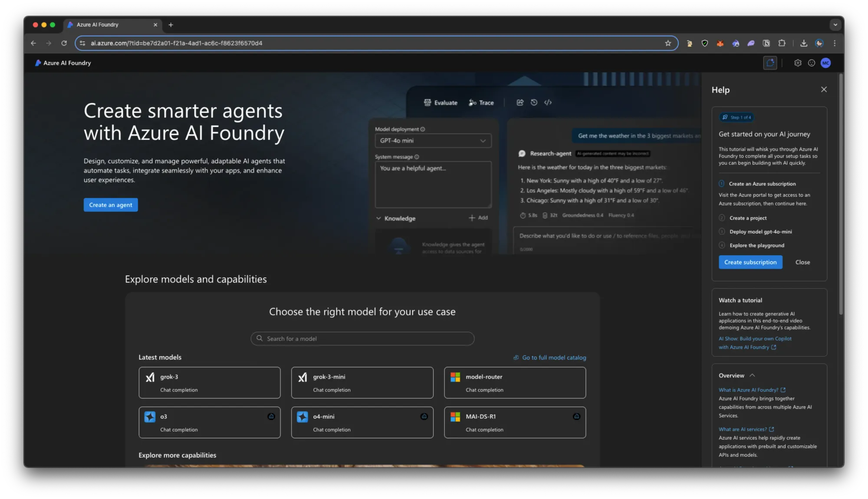
Task: Open the GPT-4o mini model dropdown
Action: click(x=433, y=141)
